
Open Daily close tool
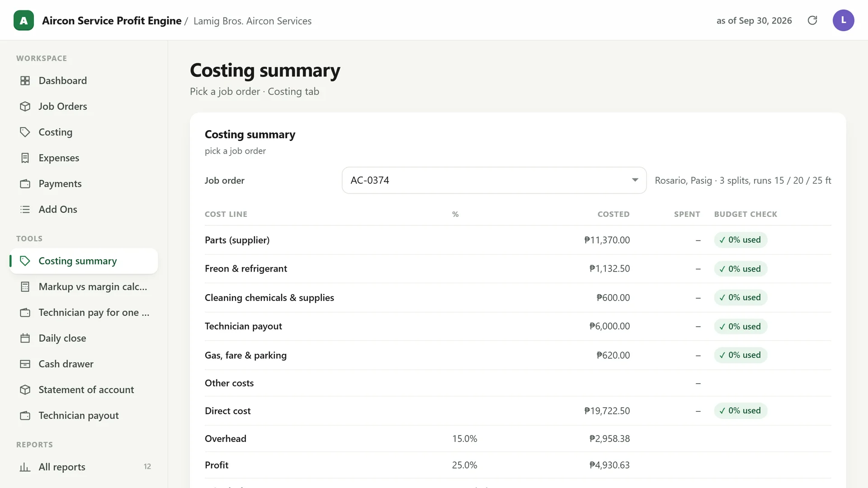(x=84, y=338)
